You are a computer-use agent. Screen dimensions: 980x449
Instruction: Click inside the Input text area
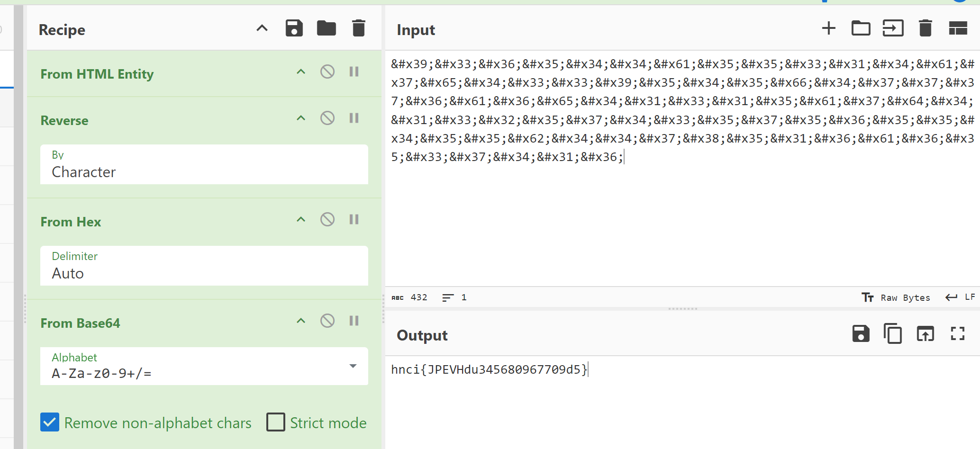coord(682,168)
